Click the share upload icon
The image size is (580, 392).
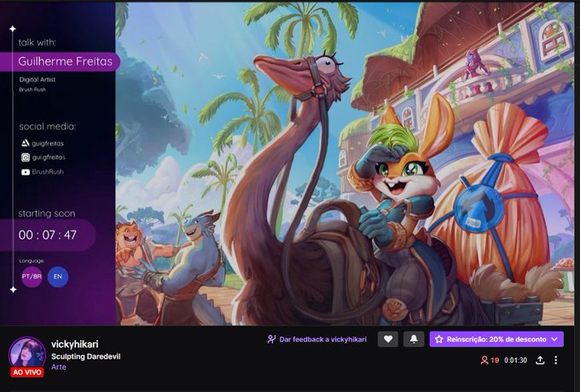(540, 360)
